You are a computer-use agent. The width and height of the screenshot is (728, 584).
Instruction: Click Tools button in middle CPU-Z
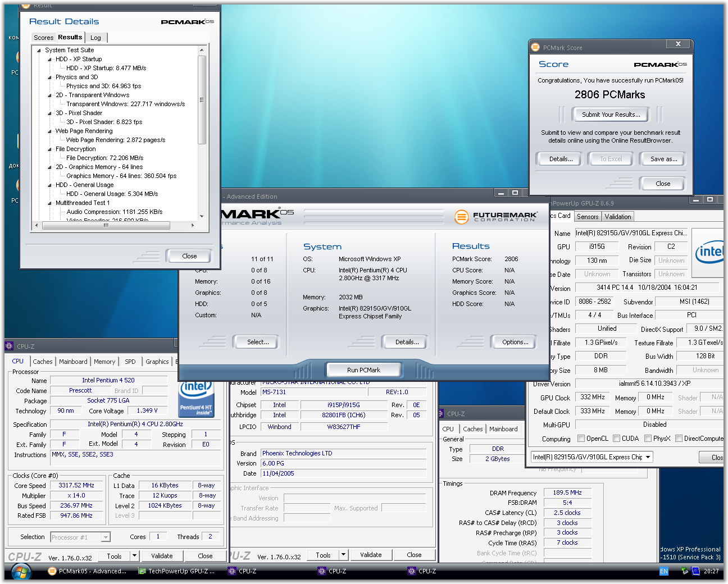324,555
